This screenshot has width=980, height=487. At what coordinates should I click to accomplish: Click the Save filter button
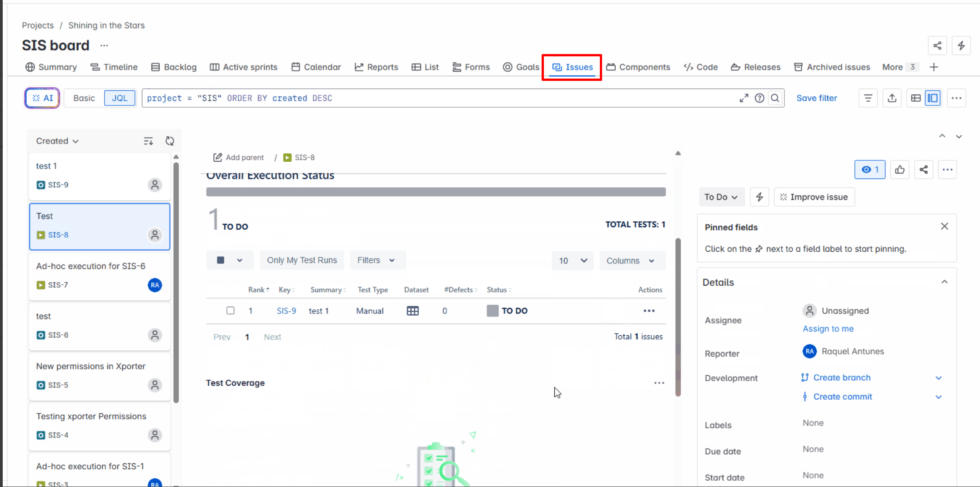(x=816, y=98)
